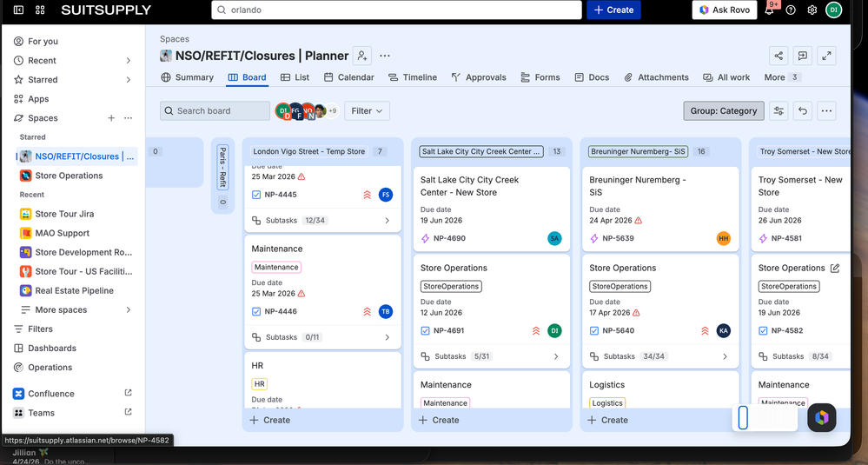Screen dimensions: 868x465
Task: Collapse the sidebar via top-left panel icon
Action: coord(18,10)
